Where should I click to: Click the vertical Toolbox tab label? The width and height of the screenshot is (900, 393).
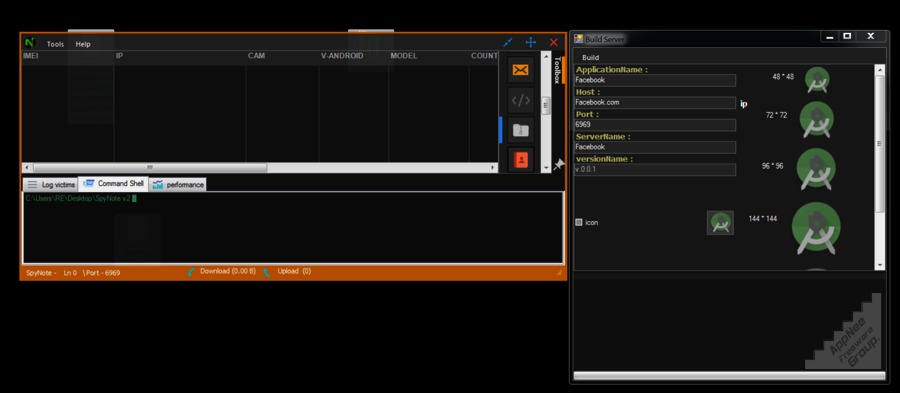[556, 70]
